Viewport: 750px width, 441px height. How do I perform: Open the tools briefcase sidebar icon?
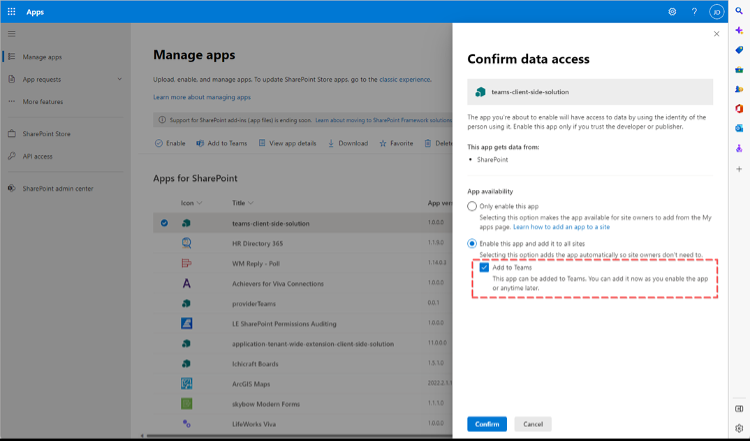(x=739, y=70)
